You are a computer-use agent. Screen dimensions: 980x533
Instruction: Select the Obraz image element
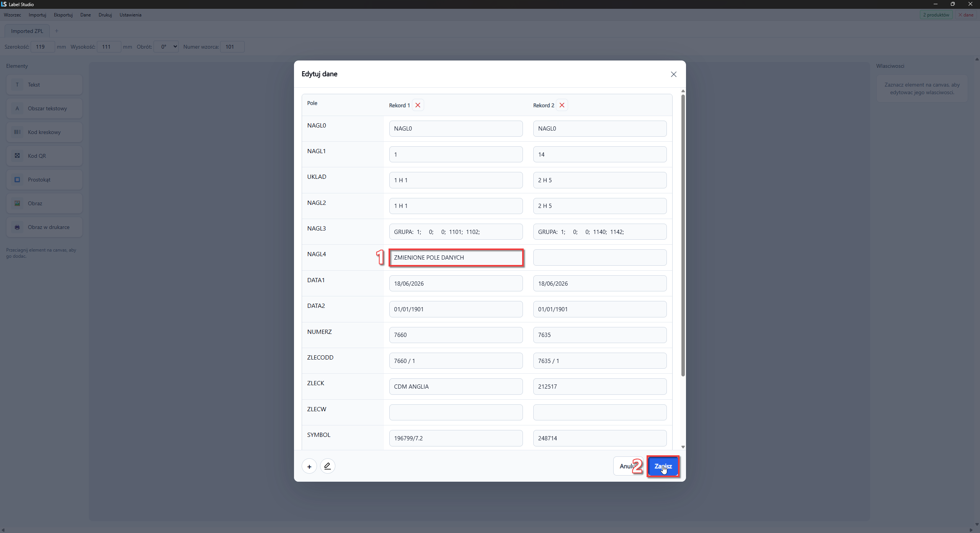[44, 203]
